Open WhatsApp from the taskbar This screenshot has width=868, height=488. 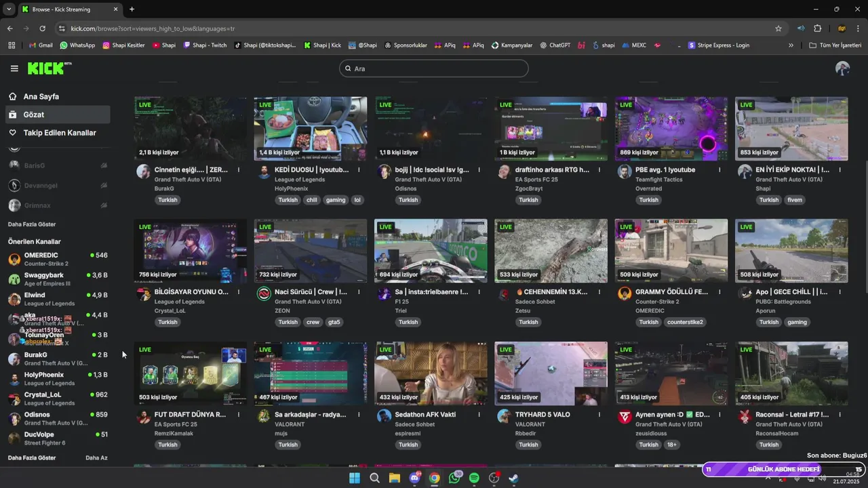(454, 478)
